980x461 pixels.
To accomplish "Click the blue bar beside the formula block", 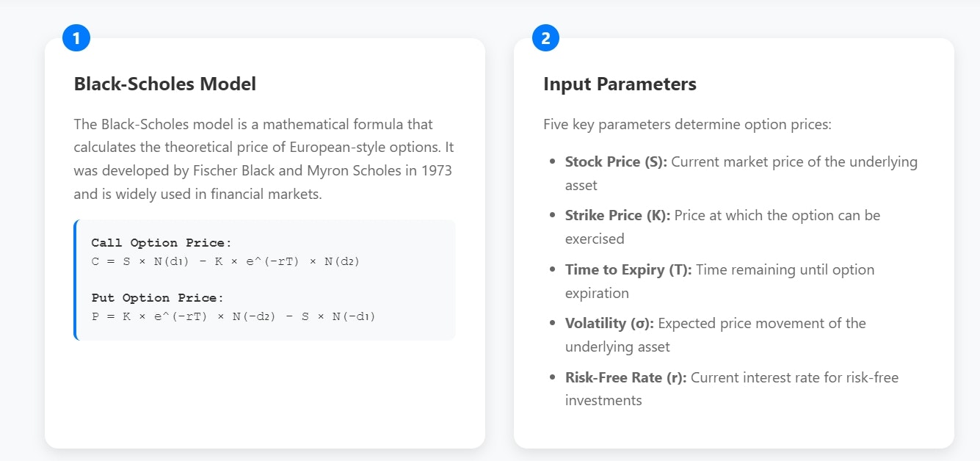I will [x=75, y=280].
